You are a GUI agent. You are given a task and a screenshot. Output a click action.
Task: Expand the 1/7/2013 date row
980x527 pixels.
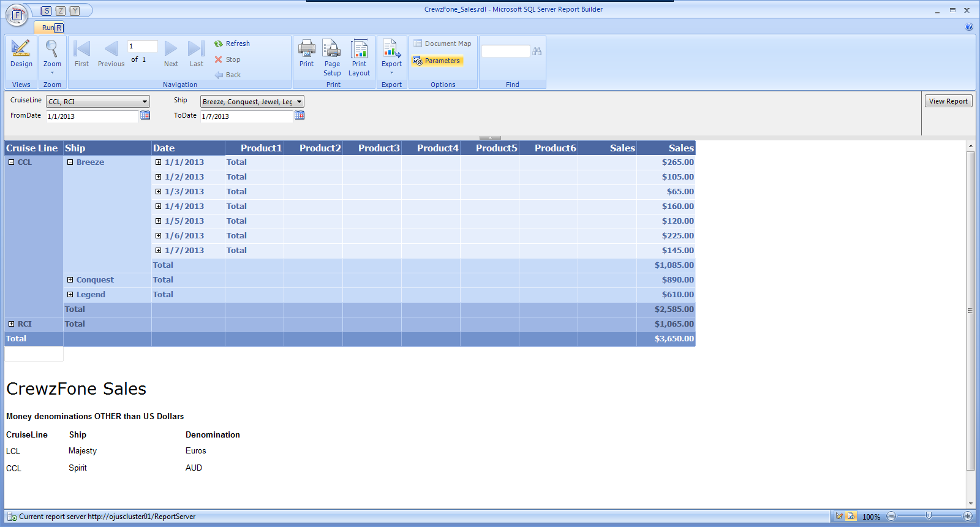(x=158, y=251)
